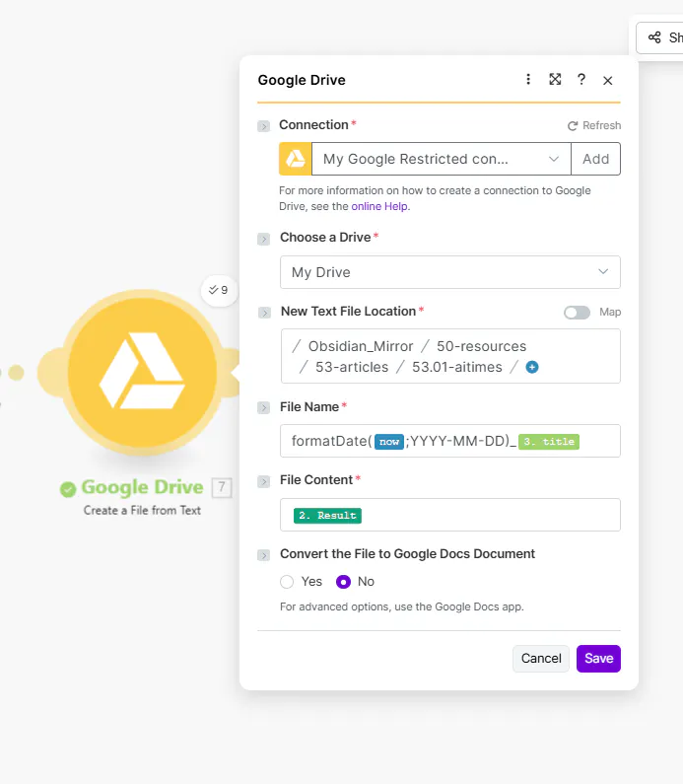Click the yellow Google Drive connection icon
This screenshot has width=683, height=784.
pyautogui.click(x=296, y=159)
